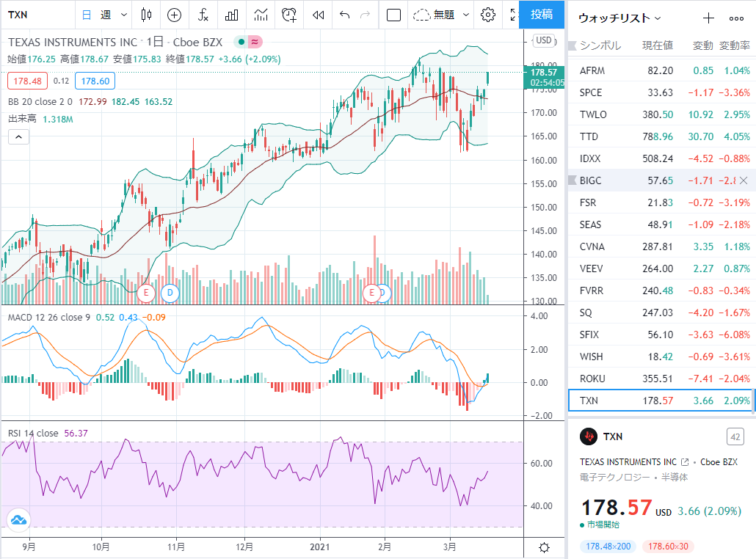Click the 178.60×30 ask pill

click(668, 546)
